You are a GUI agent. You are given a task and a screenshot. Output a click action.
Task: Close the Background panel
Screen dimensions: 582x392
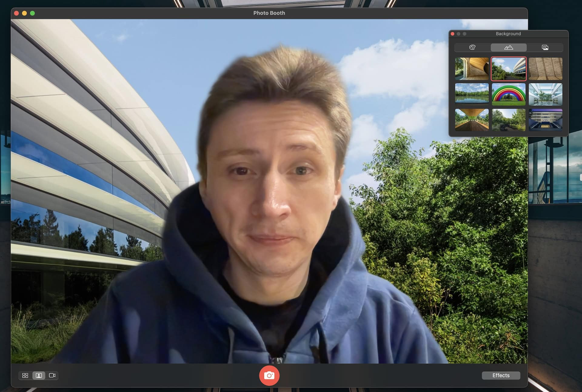pos(453,34)
